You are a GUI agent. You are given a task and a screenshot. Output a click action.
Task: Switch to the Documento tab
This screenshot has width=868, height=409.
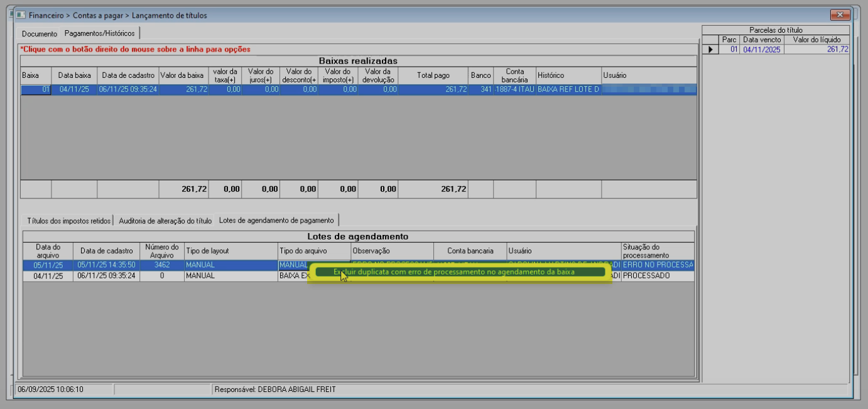[x=39, y=34]
